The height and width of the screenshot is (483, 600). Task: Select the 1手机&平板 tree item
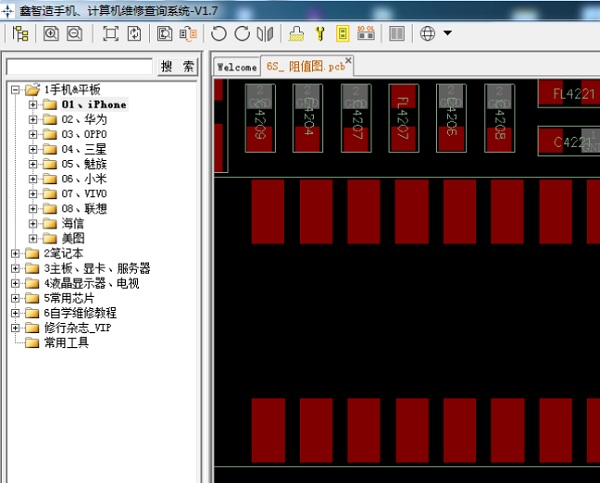(x=72, y=90)
